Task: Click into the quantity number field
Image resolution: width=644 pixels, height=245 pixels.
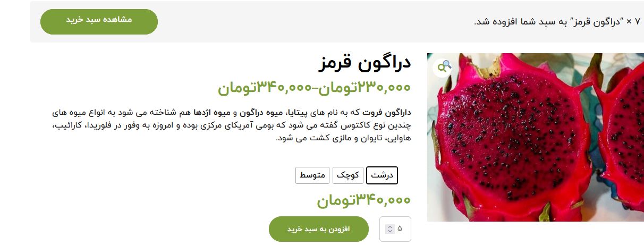Action: 395,229
